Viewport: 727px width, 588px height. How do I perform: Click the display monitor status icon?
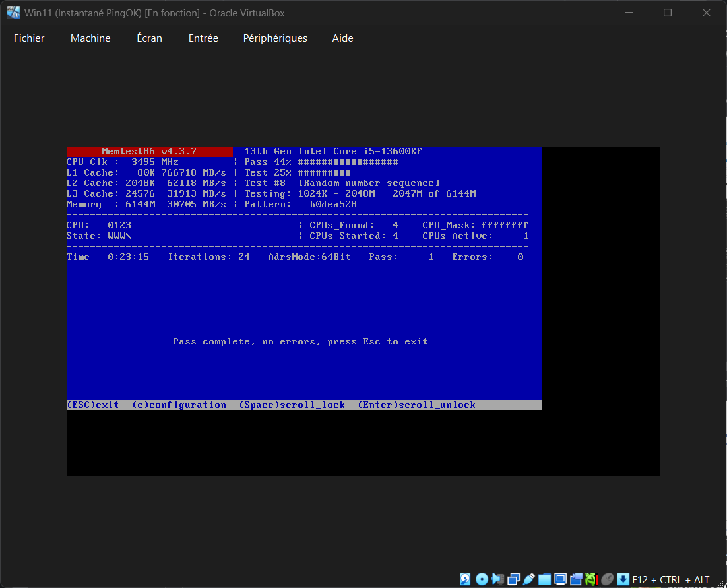(560, 579)
